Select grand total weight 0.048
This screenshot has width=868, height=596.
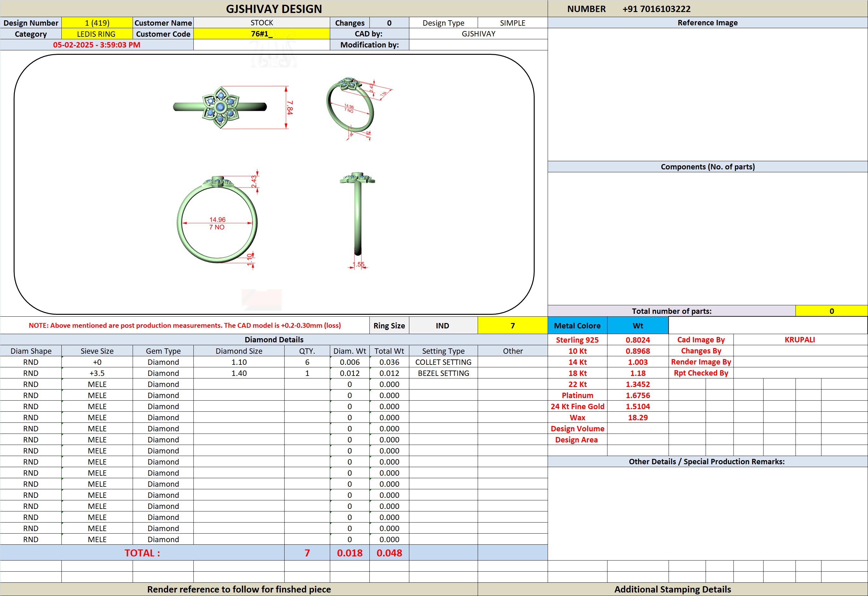point(389,553)
